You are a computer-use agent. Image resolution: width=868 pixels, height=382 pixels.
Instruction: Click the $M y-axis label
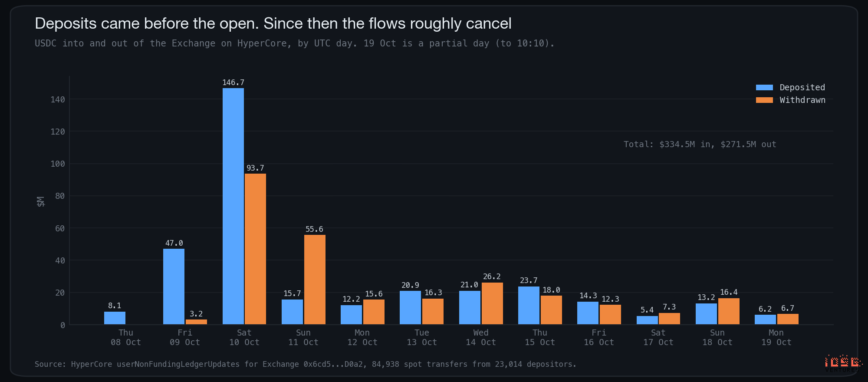tap(41, 201)
